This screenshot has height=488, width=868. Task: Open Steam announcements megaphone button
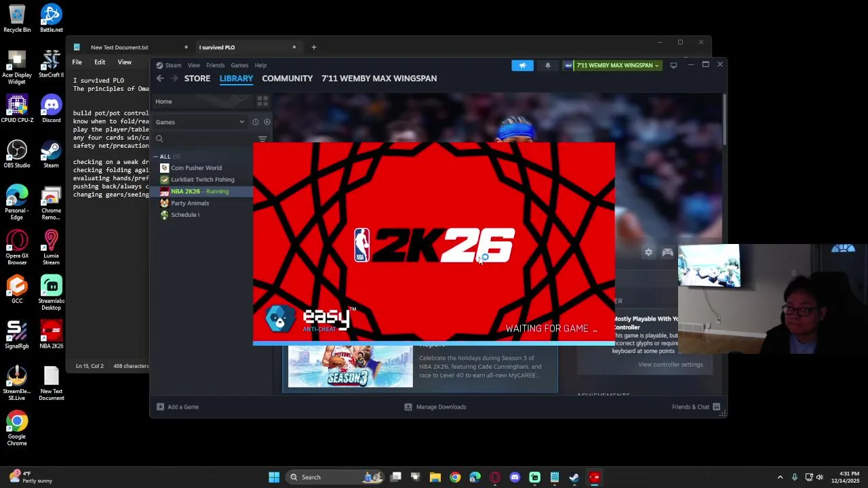(x=522, y=65)
